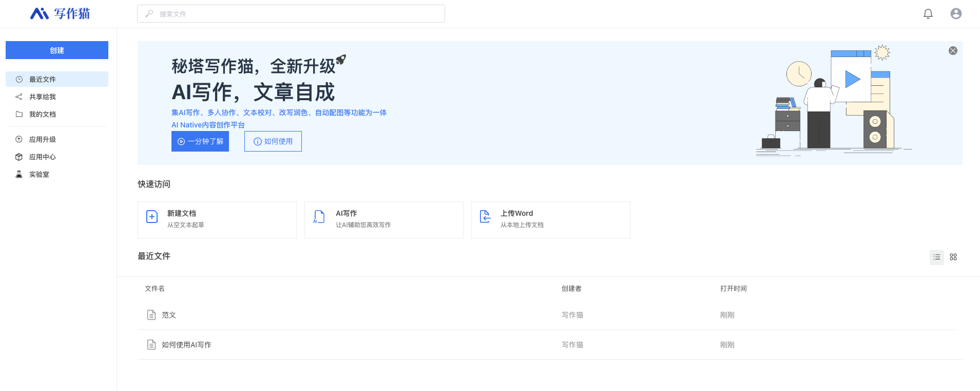Click the AI写作 quick access card

click(x=384, y=220)
